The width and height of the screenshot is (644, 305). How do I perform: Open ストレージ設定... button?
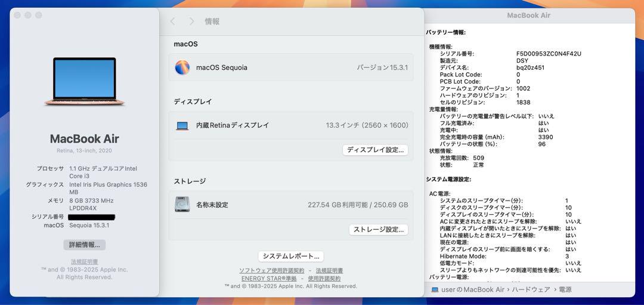tap(379, 229)
